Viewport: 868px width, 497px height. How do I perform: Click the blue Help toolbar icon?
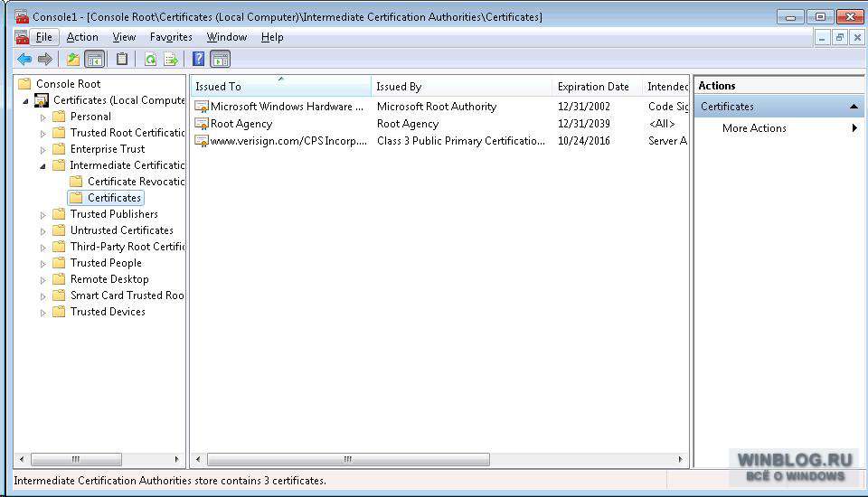tap(198, 59)
